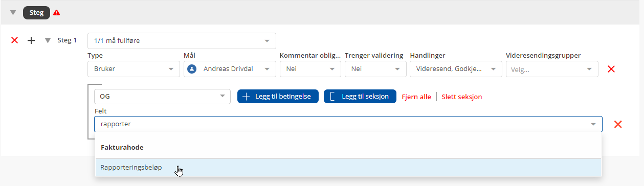Remove the condition row with the red X
This screenshot has width=644, height=186.
point(618,124)
